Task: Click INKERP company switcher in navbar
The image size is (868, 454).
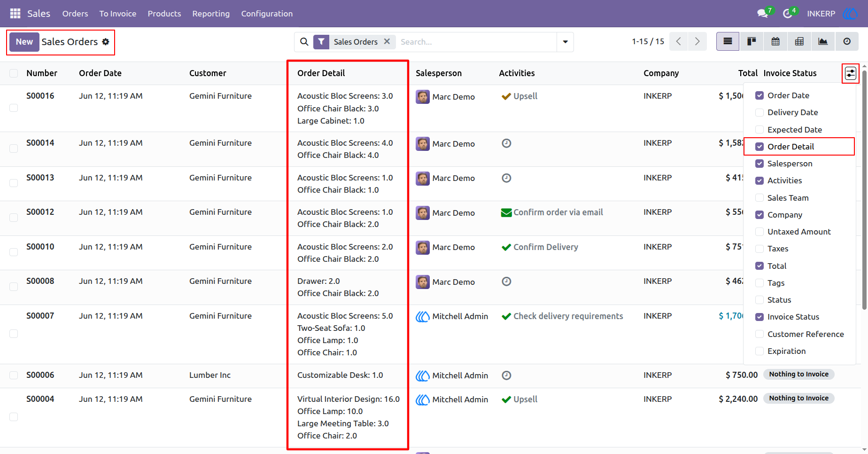Action: 821,14
